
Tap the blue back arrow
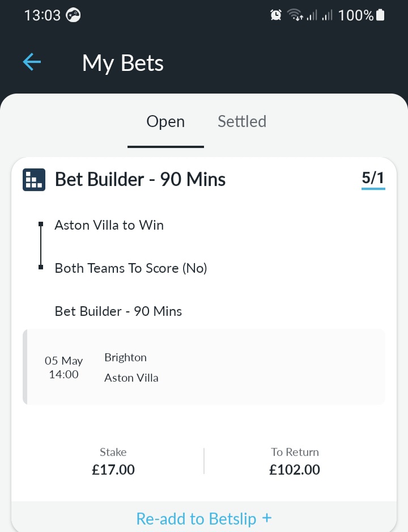[x=32, y=62]
